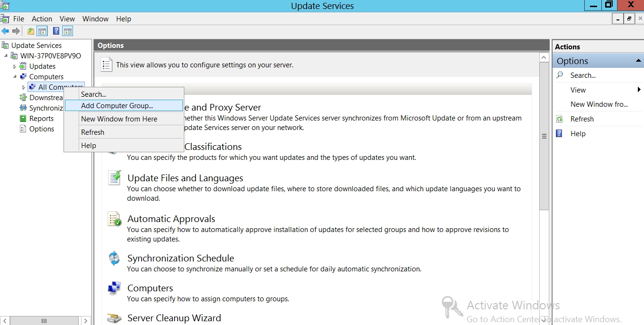The image size is (644, 325).
Task: Click the Update Files and Languages icon
Action: 115,178
